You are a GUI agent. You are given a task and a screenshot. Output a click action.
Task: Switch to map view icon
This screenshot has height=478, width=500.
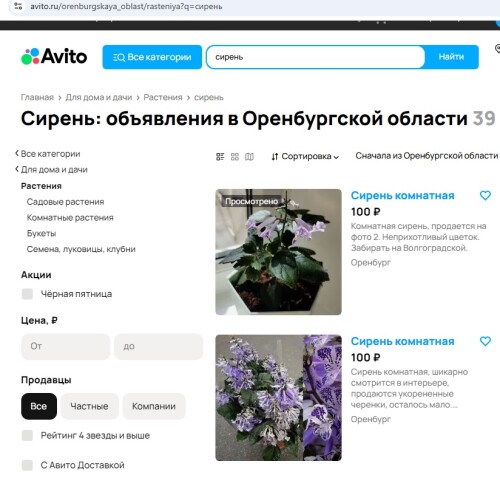pos(249,156)
